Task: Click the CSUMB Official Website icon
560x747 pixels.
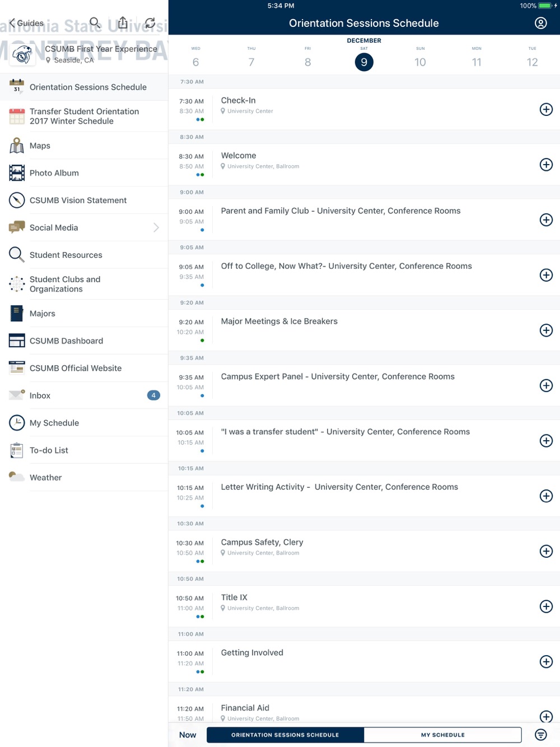Action: click(17, 368)
